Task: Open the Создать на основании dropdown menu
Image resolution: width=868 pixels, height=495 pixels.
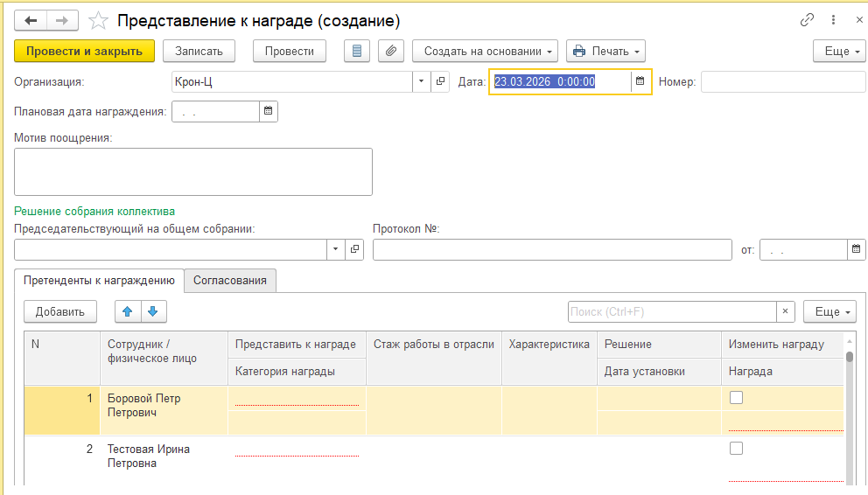Action: pos(485,51)
